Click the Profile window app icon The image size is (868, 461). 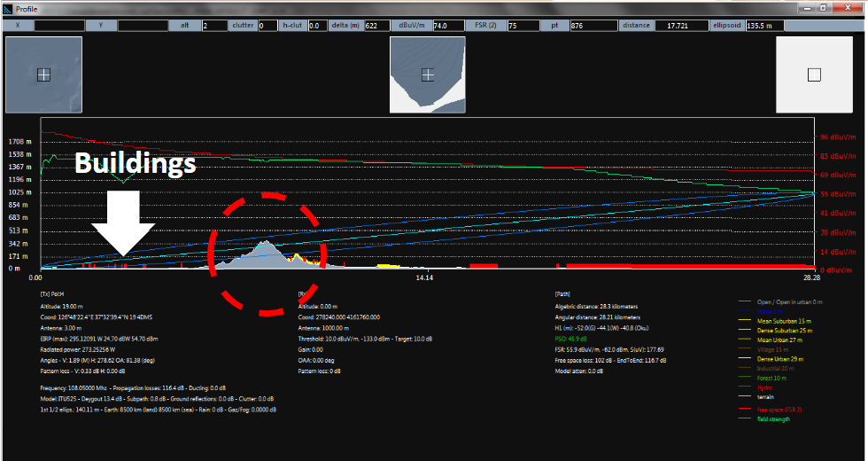point(8,7)
